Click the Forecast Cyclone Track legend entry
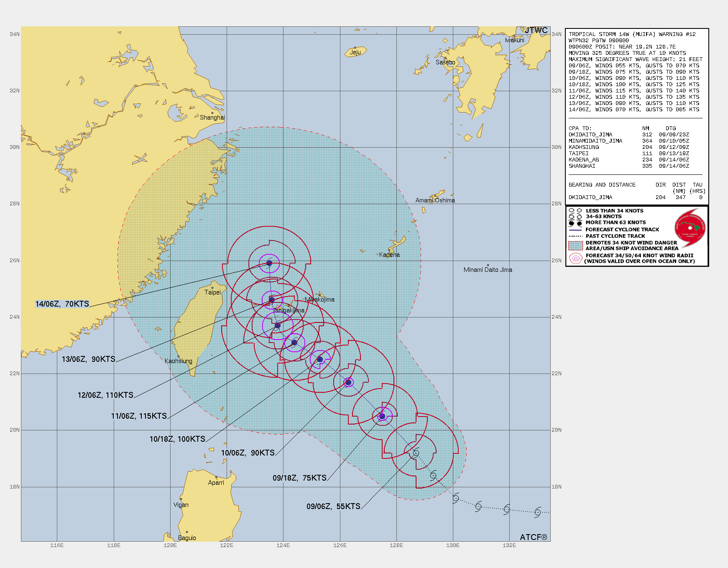This screenshot has width=728, height=568. click(614, 230)
